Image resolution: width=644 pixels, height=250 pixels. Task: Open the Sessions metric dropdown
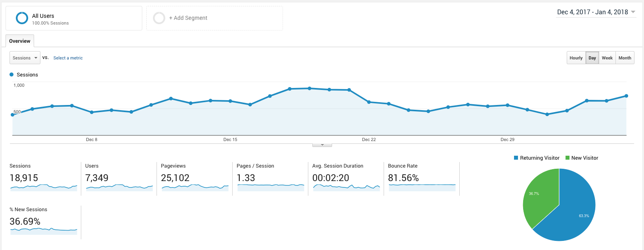coord(25,58)
